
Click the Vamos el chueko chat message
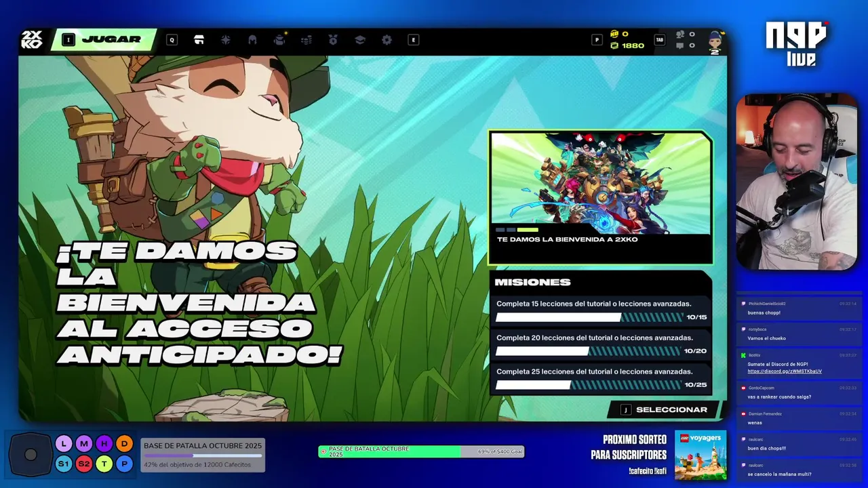(x=766, y=338)
